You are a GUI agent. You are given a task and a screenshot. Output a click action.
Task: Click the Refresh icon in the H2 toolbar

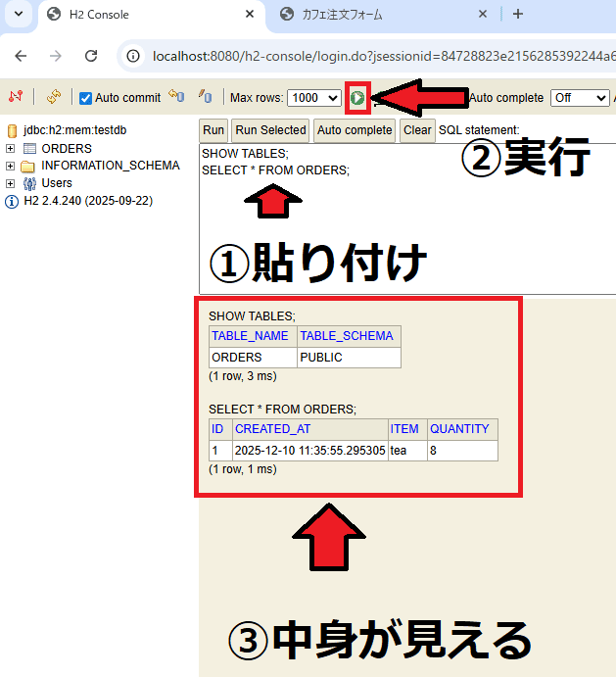coord(54,97)
